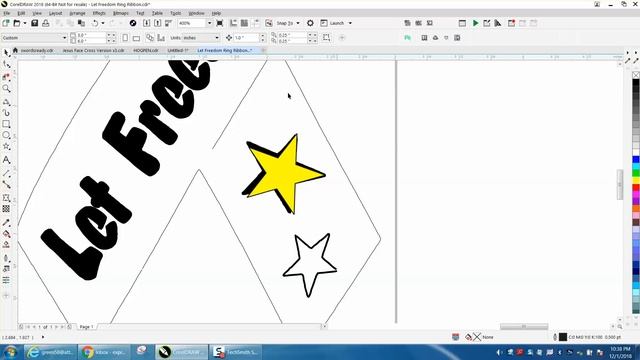Open the Units dropdown
Image resolution: width=640 pixels, height=360 pixels.
click(217, 38)
